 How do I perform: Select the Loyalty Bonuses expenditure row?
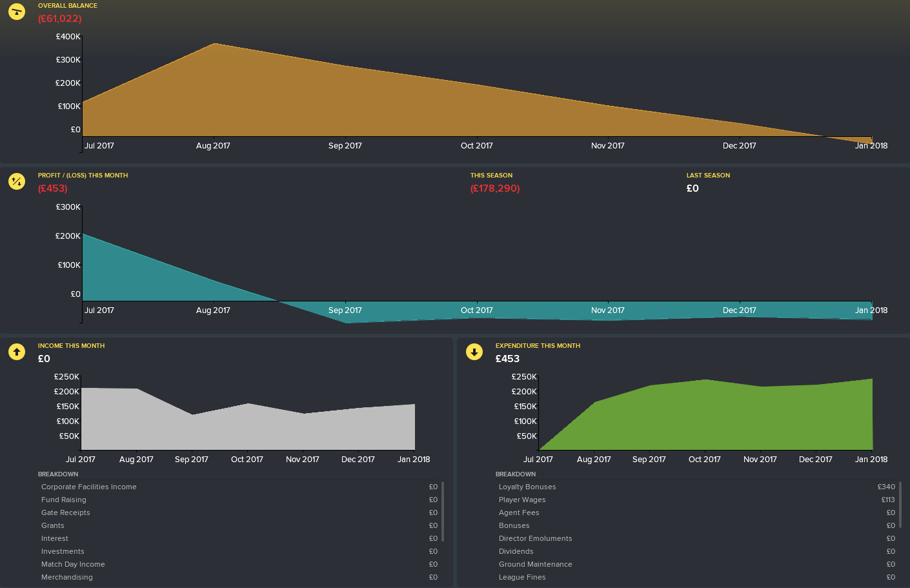[697, 487]
